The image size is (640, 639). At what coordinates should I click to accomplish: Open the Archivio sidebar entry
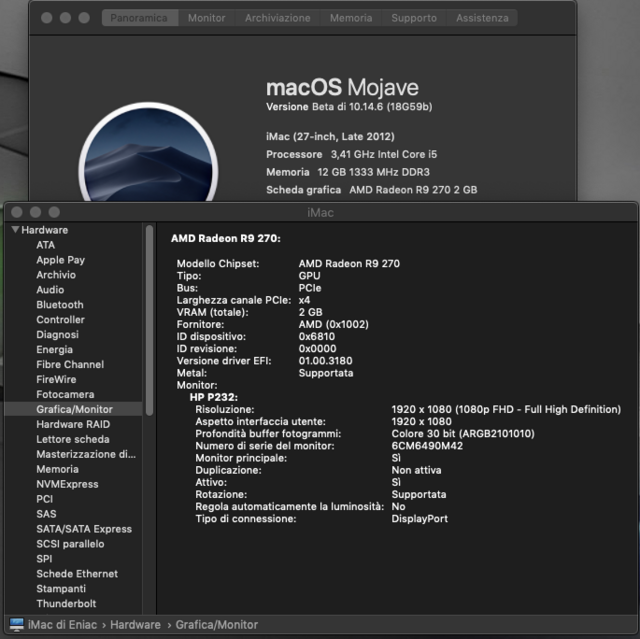[56, 275]
